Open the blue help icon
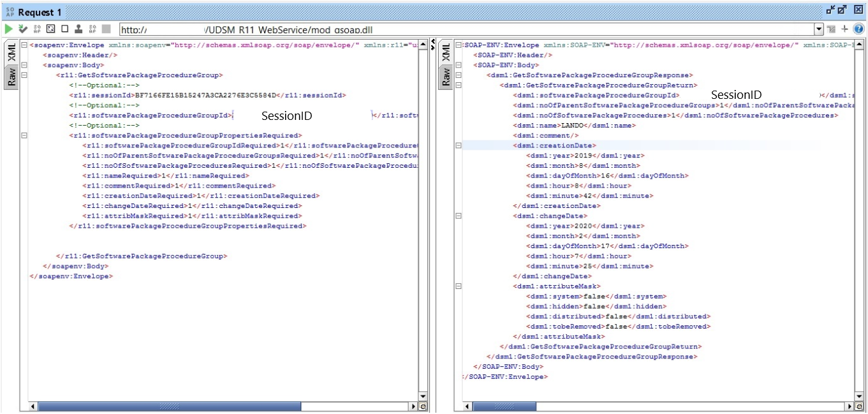868x414 pixels. tap(858, 29)
